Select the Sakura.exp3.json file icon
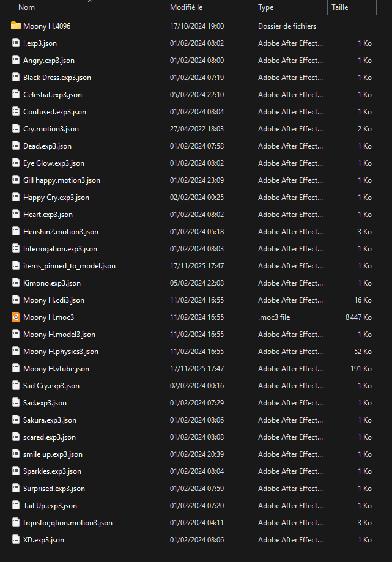 pyautogui.click(x=16, y=420)
